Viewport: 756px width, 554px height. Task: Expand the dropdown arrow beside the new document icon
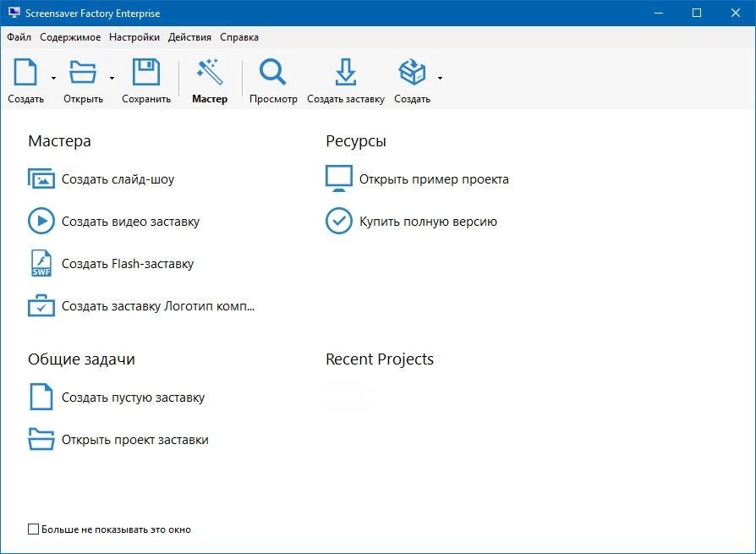(x=53, y=78)
